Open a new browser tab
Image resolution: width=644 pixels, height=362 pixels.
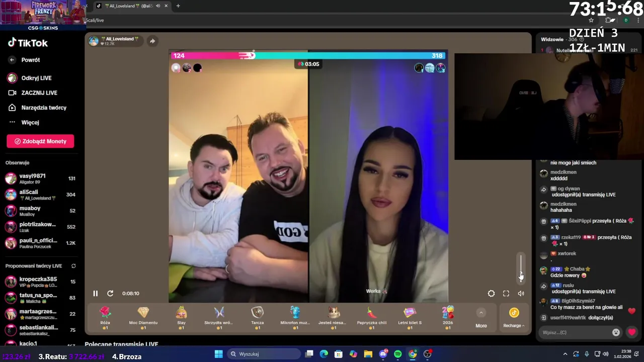(178, 6)
